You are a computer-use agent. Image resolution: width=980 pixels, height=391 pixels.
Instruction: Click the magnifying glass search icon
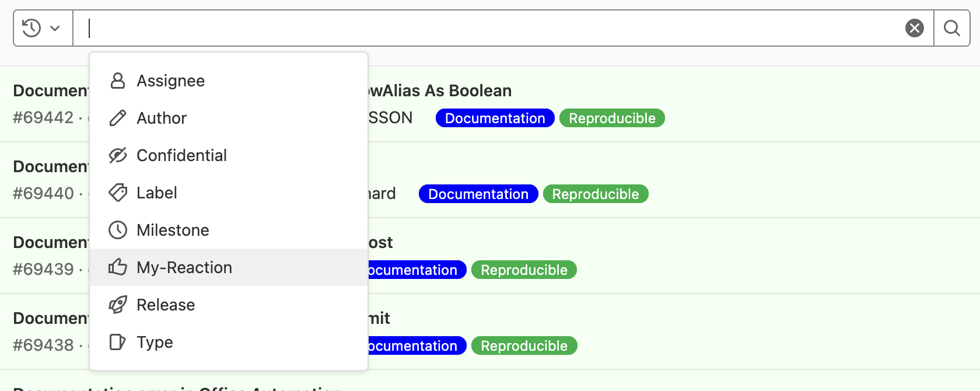952,27
